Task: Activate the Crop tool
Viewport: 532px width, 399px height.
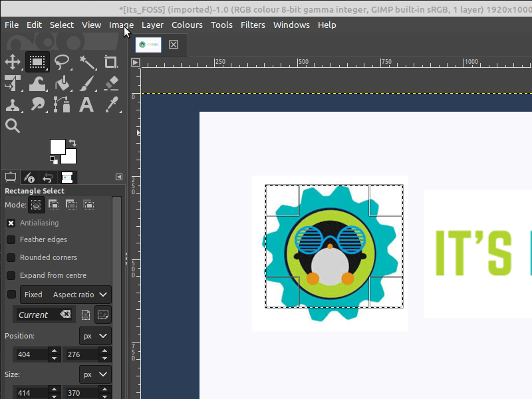Action: pos(111,63)
